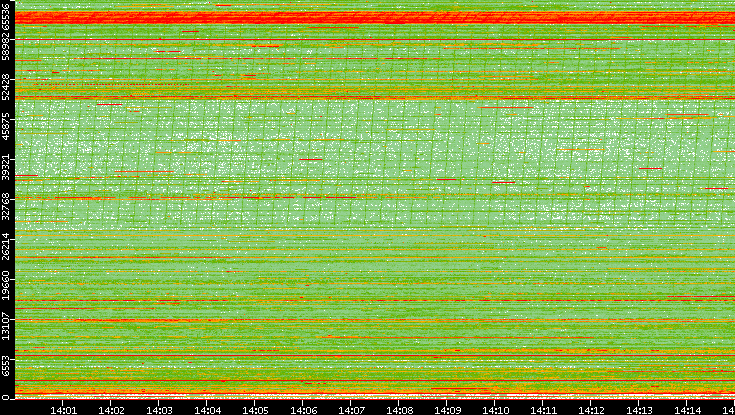Select the 14:13 time axis label
This screenshot has width=735, height=415.
[639, 410]
